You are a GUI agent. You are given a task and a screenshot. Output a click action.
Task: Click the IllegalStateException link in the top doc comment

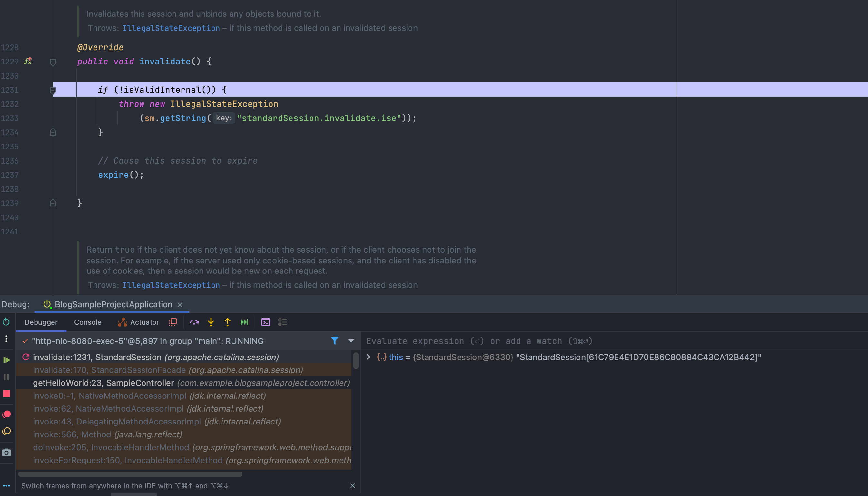(171, 28)
